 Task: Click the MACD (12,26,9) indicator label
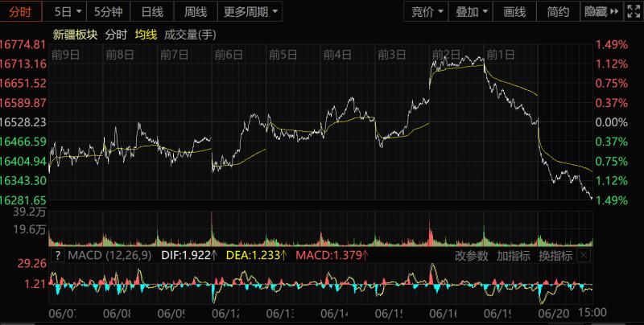pos(109,256)
